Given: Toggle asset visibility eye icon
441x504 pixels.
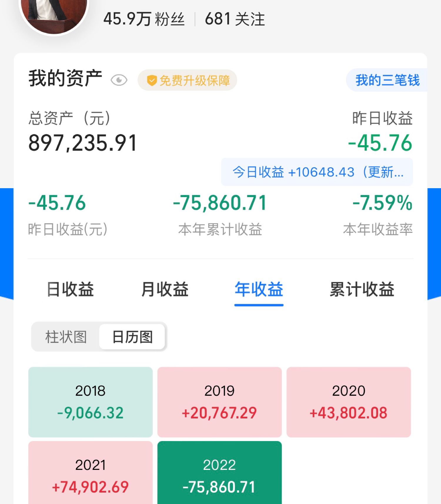Looking at the screenshot, I should tap(119, 80).
